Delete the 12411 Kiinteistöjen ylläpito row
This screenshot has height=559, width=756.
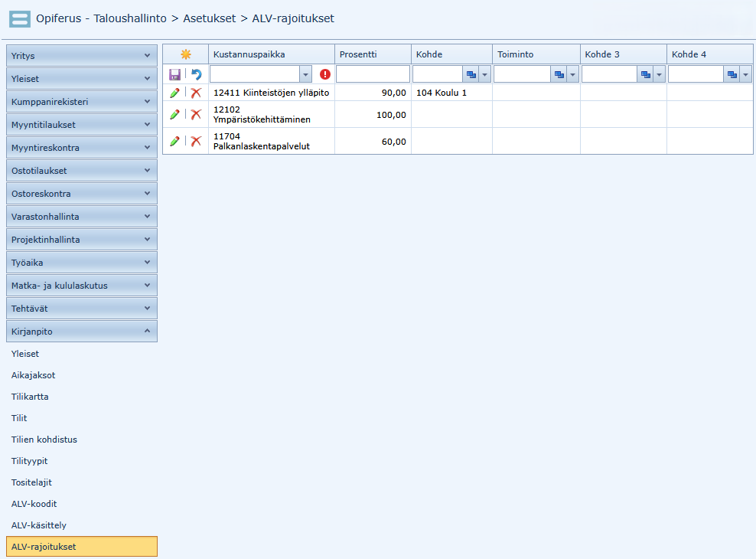(x=196, y=93)
